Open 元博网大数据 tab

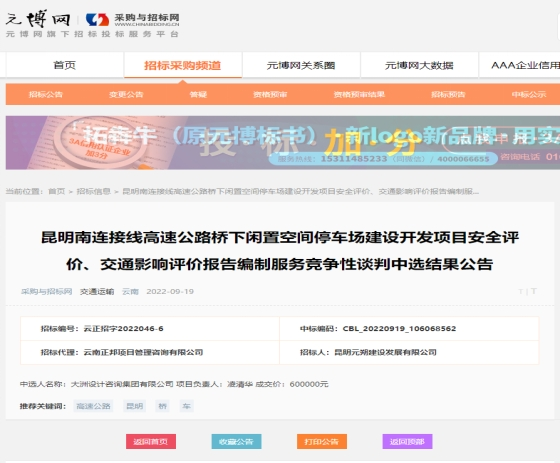(419, 65)
